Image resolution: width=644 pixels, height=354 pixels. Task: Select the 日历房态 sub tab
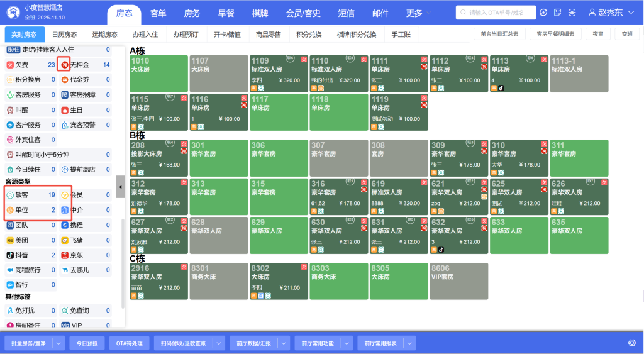click(65, 35)
